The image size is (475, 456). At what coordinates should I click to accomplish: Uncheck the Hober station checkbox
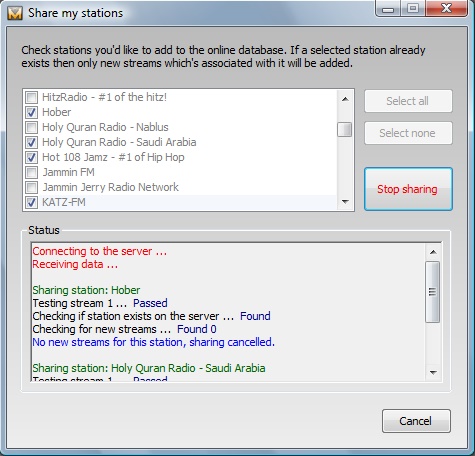pos(32,112)
